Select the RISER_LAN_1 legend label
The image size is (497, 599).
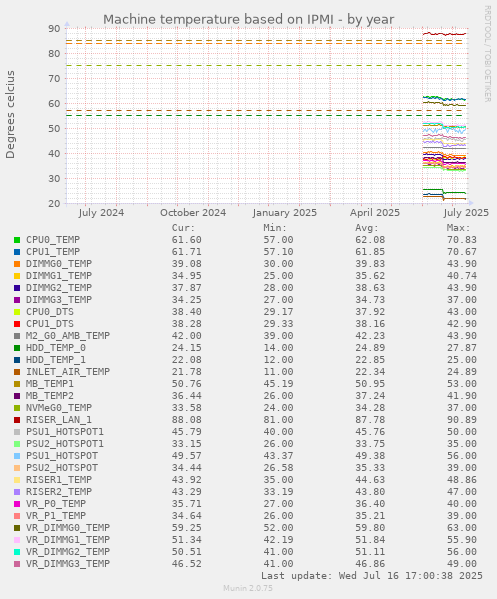[59, 420]
